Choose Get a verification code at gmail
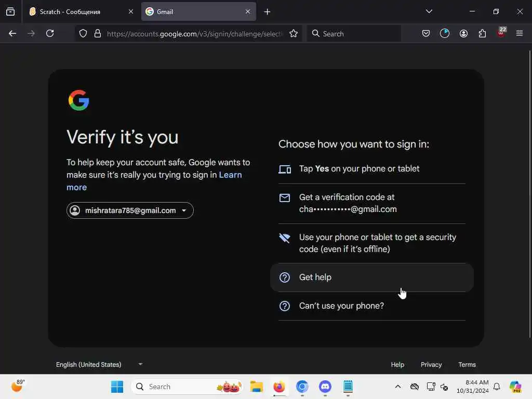The height and width of the screenshot is (399, 532). (x=372, y=203)
